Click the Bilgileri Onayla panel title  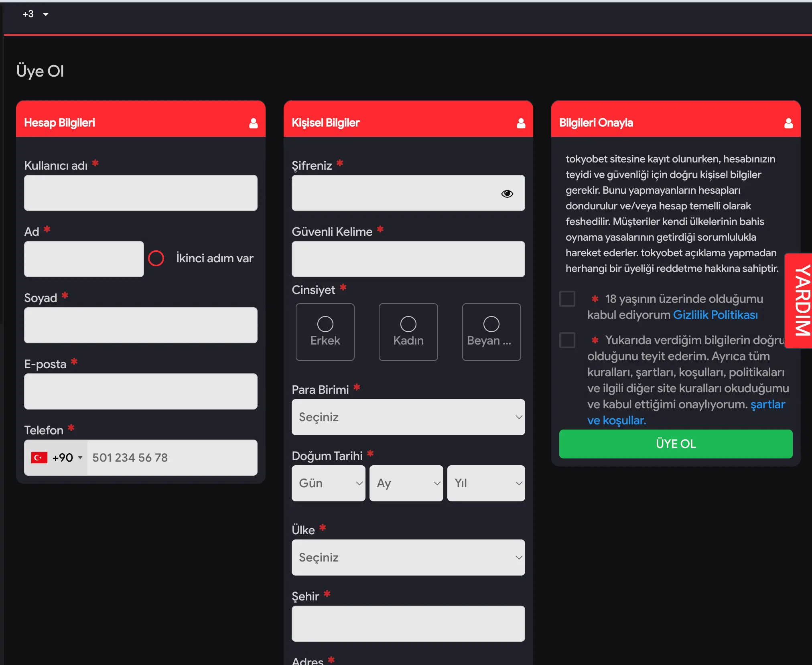(x=596, y=123)
